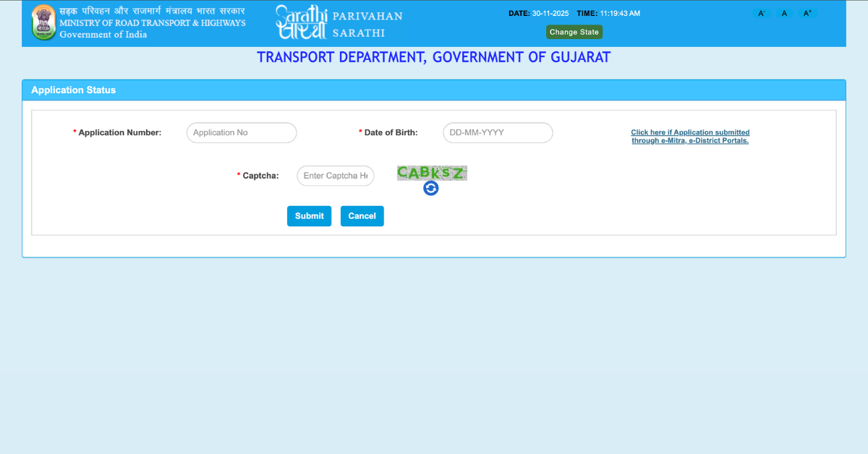Submit the application status form
Viewport: 868px width, 454px height.
[309, 215]
